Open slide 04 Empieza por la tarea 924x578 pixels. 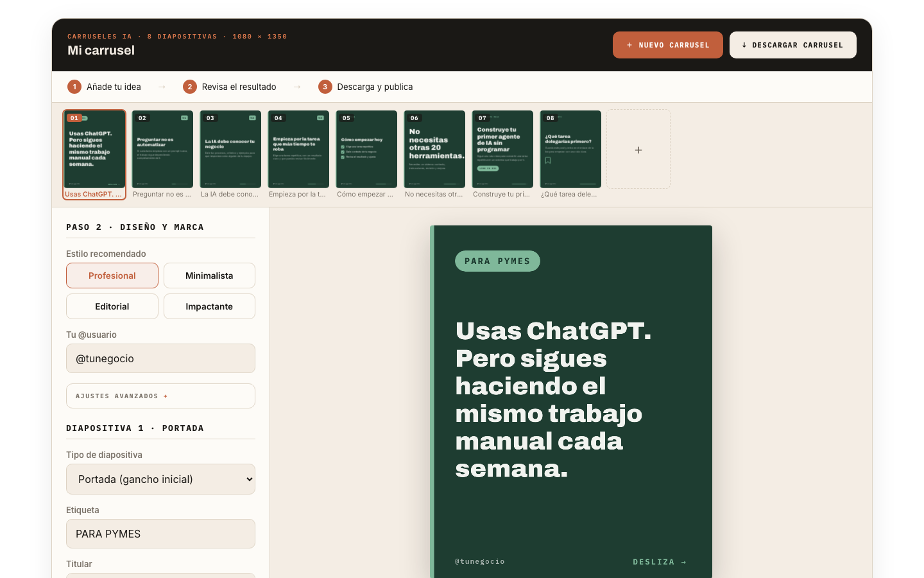[298, 155]
